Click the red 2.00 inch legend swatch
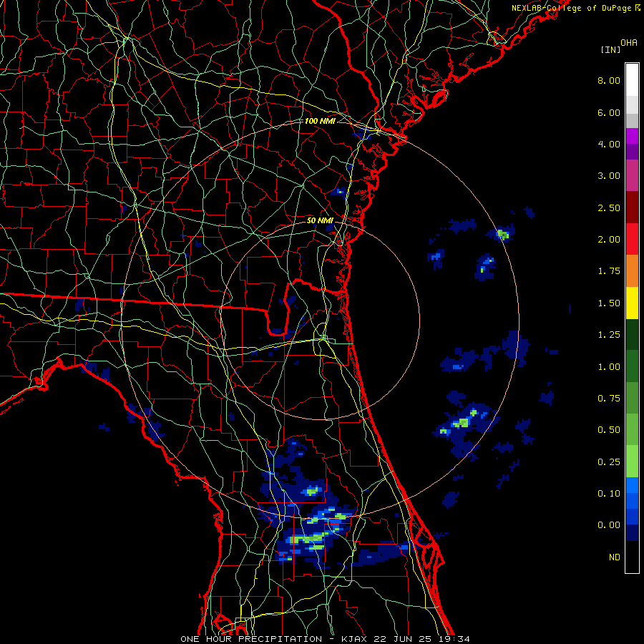Image resolution: width=644 pixels, height=644 pixels. pyautogui.click(x=632, y=239)
